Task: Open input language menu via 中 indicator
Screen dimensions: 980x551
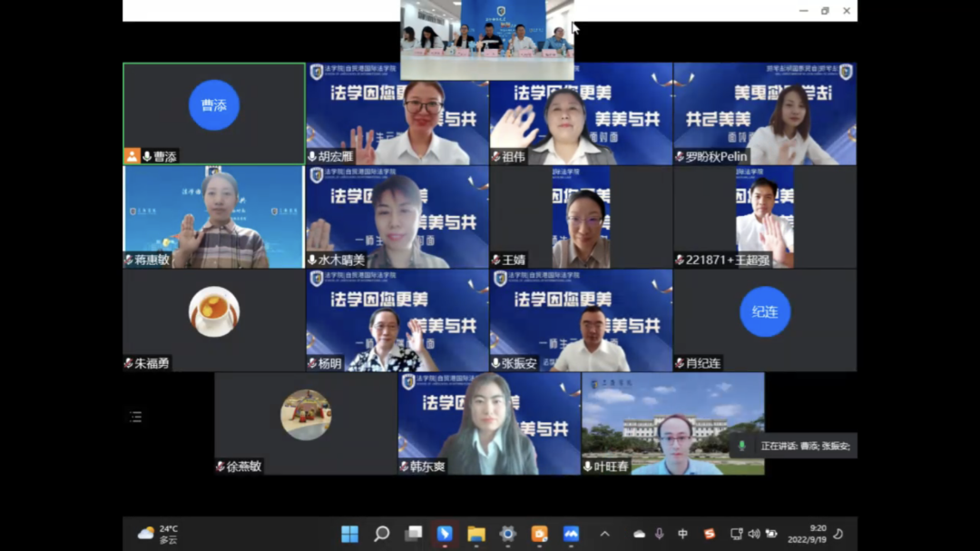Action: tap(683, 534)
